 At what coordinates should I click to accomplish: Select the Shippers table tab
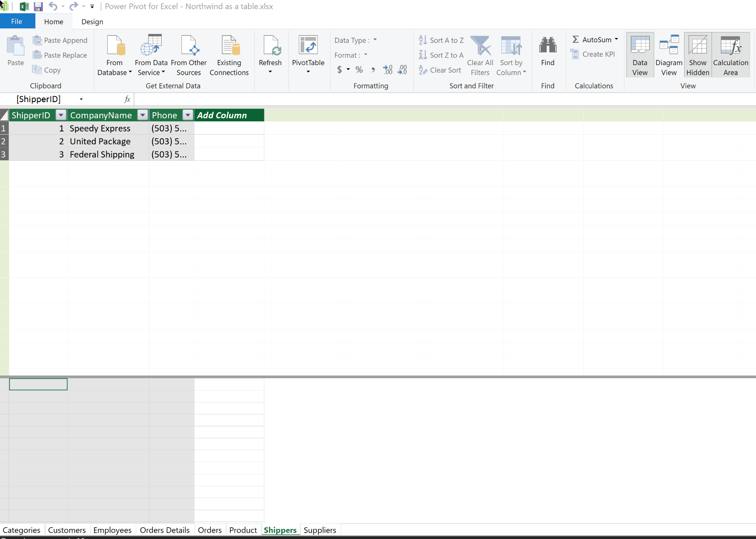pyautogui.click(x=280, y=530)
